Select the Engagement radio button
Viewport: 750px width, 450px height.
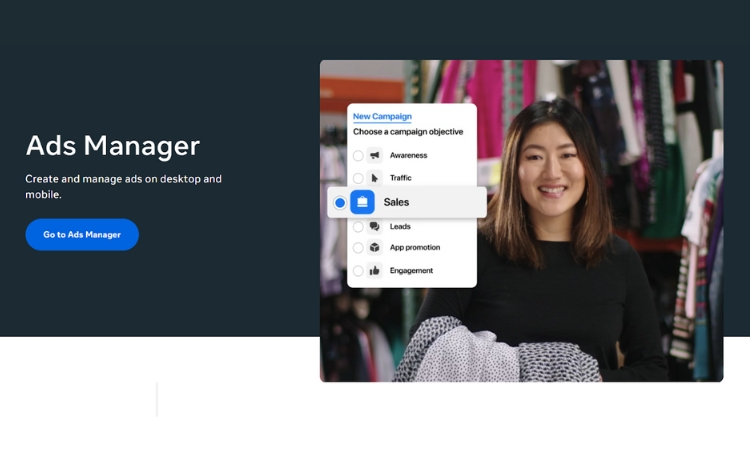point(358,271)
